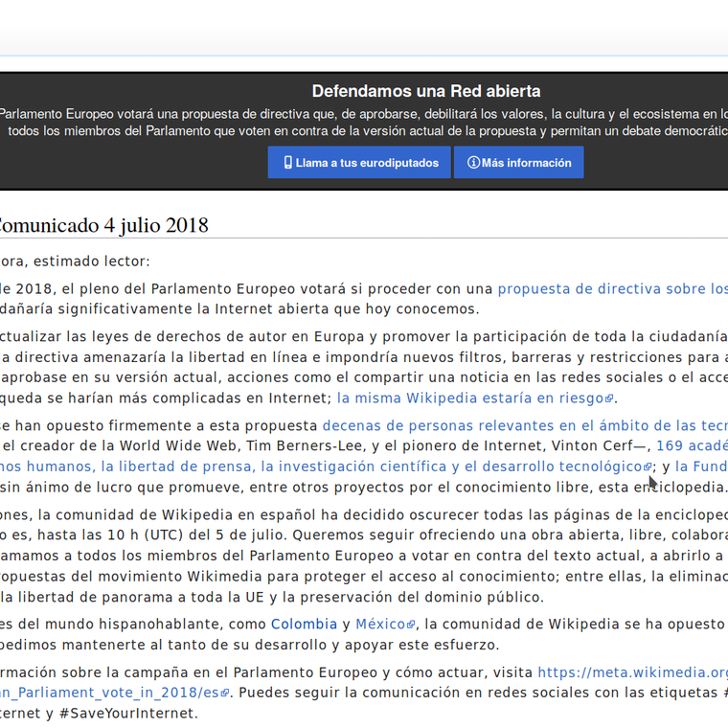This screenshot has height=728, width=728.
Task: Click external-link icon after 'desarrollo tecnológico'
Action: [648, 467]
